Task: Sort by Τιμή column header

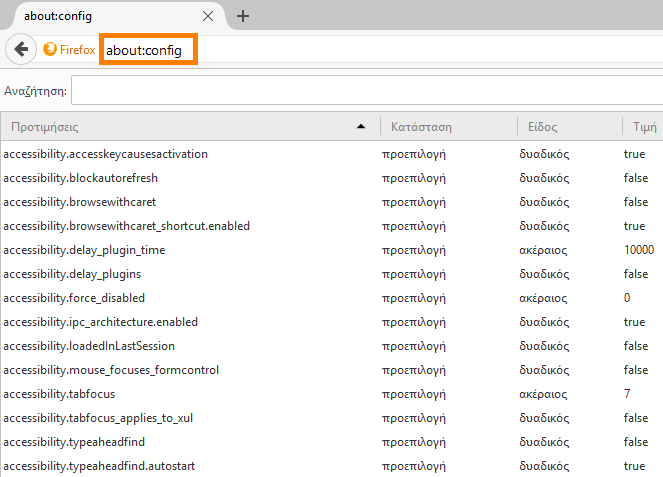Action: 643,127
